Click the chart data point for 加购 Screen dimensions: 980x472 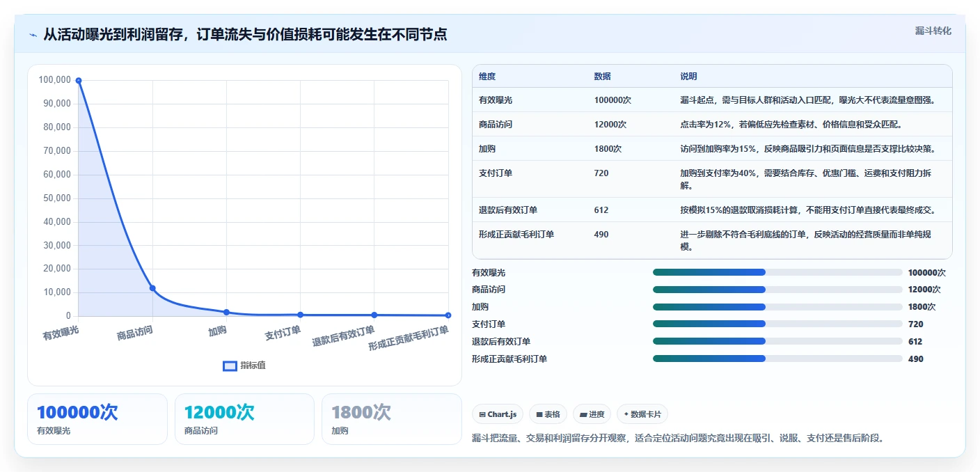226,312
